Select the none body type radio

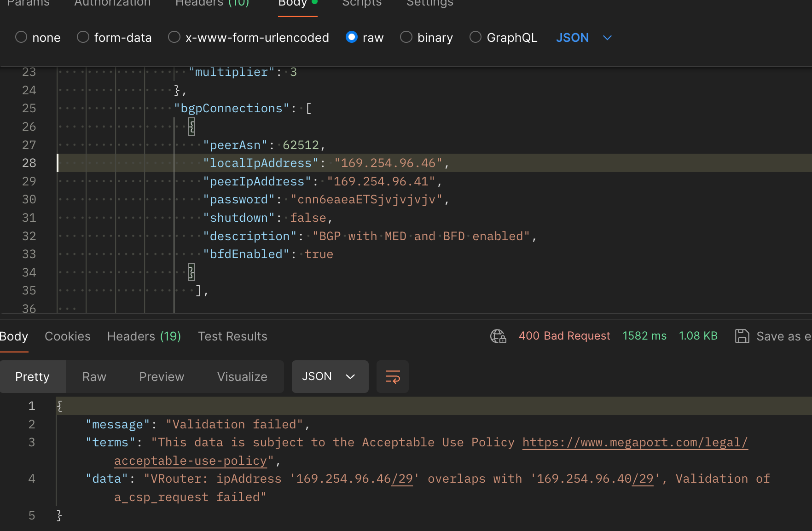[21, 37]
